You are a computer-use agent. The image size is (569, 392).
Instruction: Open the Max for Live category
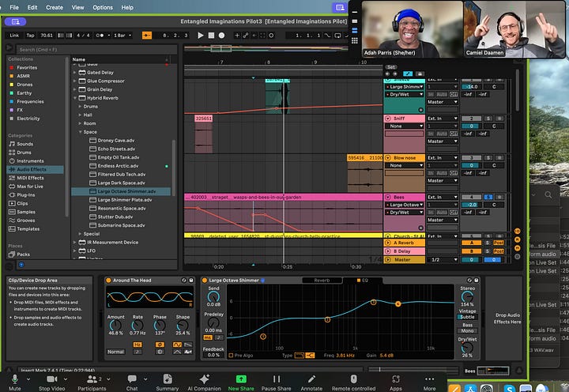(30, 187)
